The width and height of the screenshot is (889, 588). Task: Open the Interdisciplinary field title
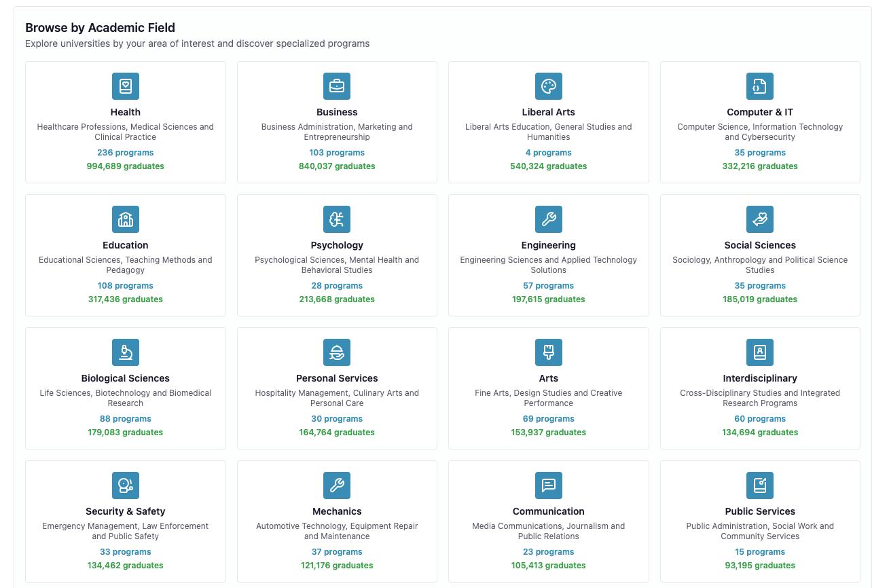[759, 378]
